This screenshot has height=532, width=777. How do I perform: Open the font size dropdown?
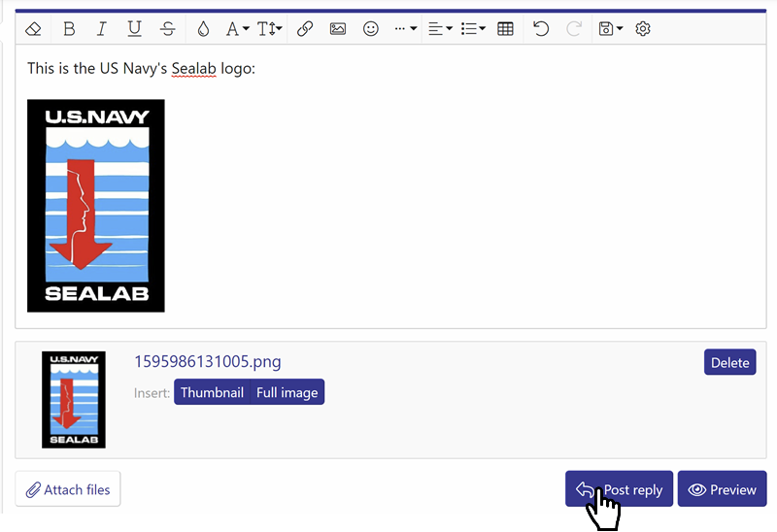270,29
